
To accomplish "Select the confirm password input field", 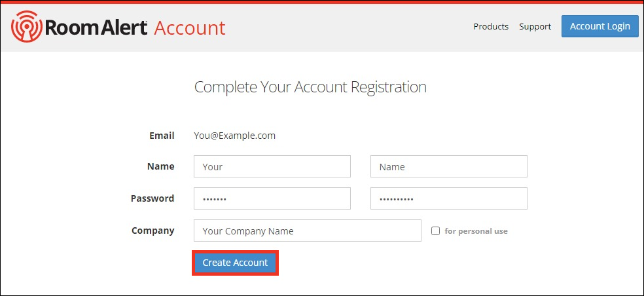I will [449, 198].
